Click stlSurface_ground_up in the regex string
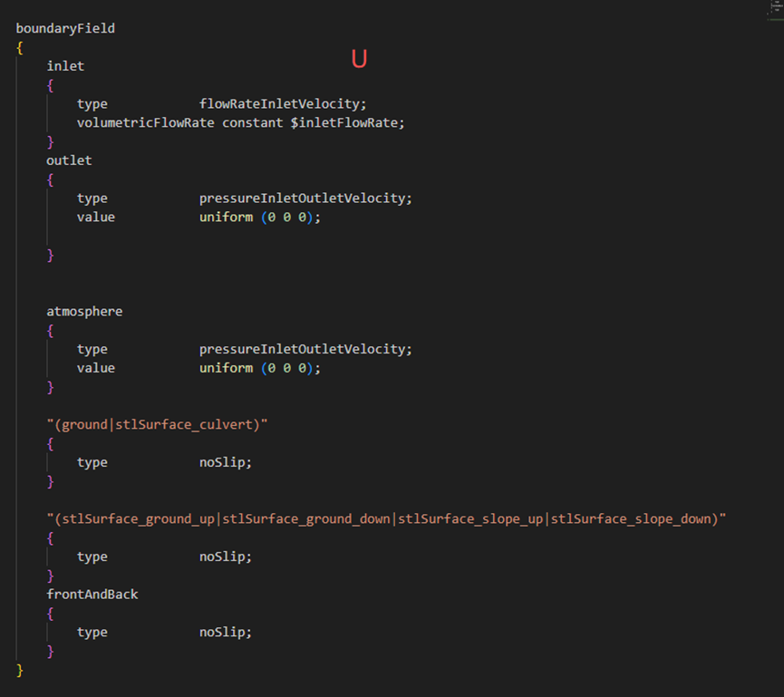This screenshot has height=697, width=784. click(136, 518)
